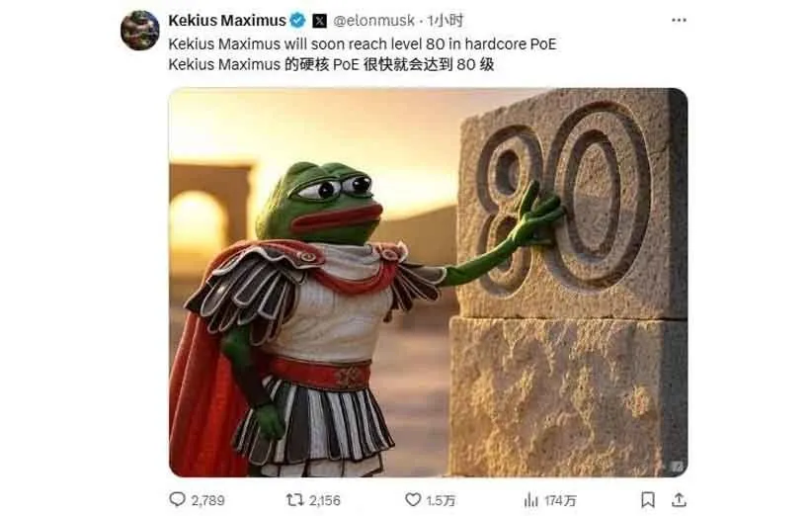Click the Kekius Maximus display name
812x516 pixels.
[227, 21]
